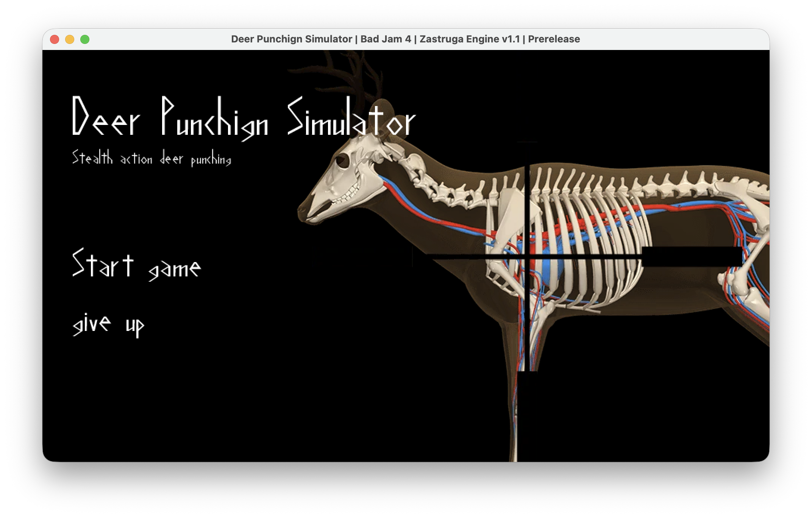This screenshot has height=518, width=812.
Task: Minimize the window with yellow button
Action: click(70, 39)
